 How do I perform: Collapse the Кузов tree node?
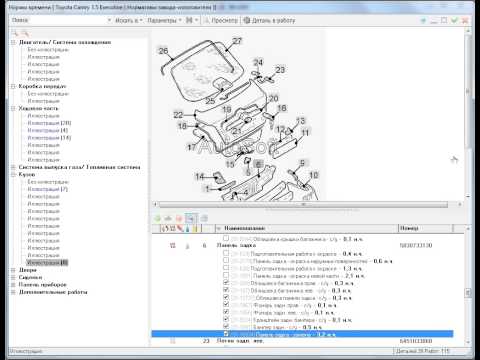click(13, 174)
